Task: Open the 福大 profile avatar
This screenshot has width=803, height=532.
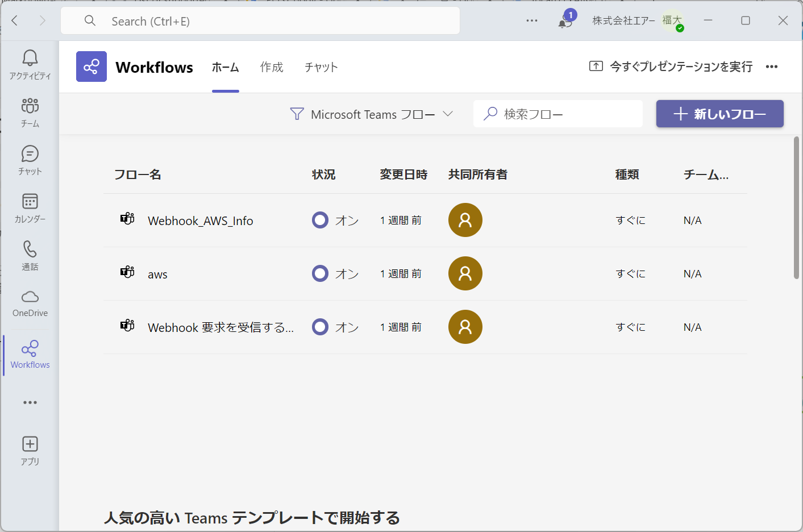Action: pos(672,21)
